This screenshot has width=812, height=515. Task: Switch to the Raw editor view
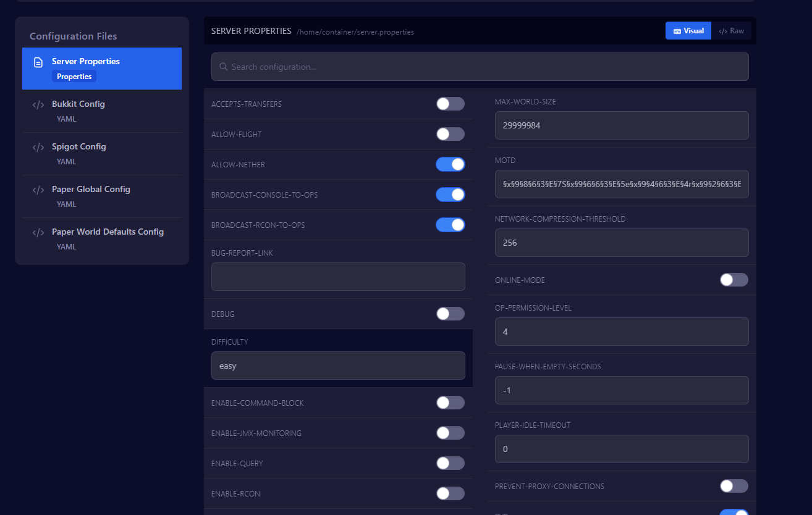point(732,31)
